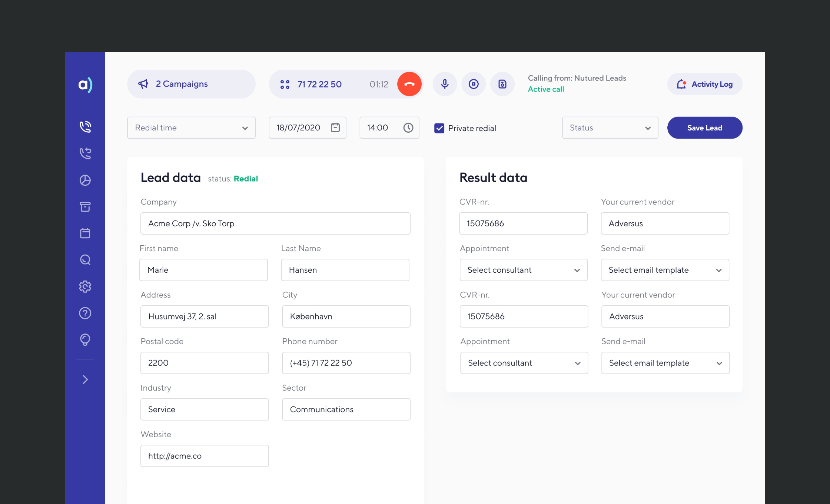Open first Select consultant dropdown
Image resolution: width=830 pixels, height=504 pixels.
coord(524,270)
